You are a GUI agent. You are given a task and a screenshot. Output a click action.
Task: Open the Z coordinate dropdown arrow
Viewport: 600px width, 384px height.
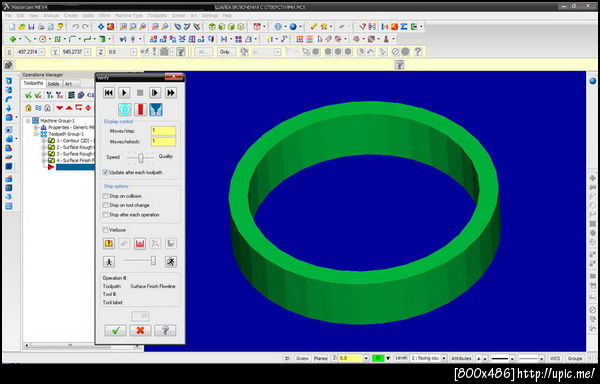(x=133, y=52)
